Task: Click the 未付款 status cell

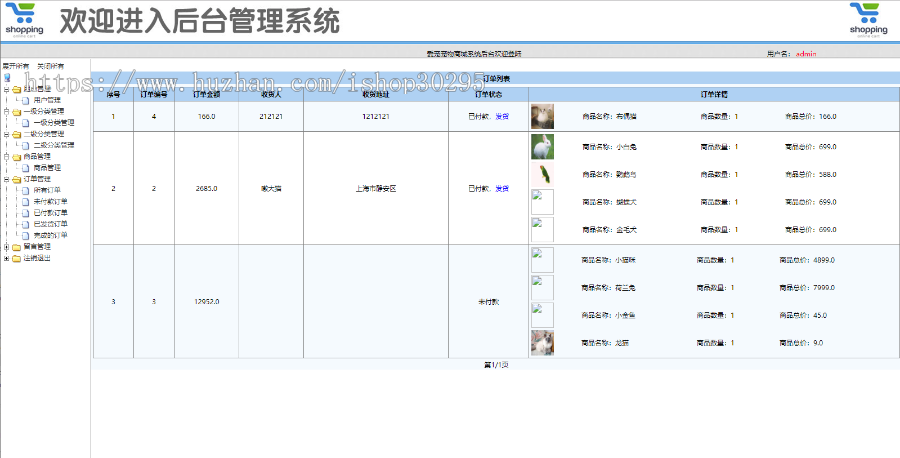Action: click(x=488, y=302)
